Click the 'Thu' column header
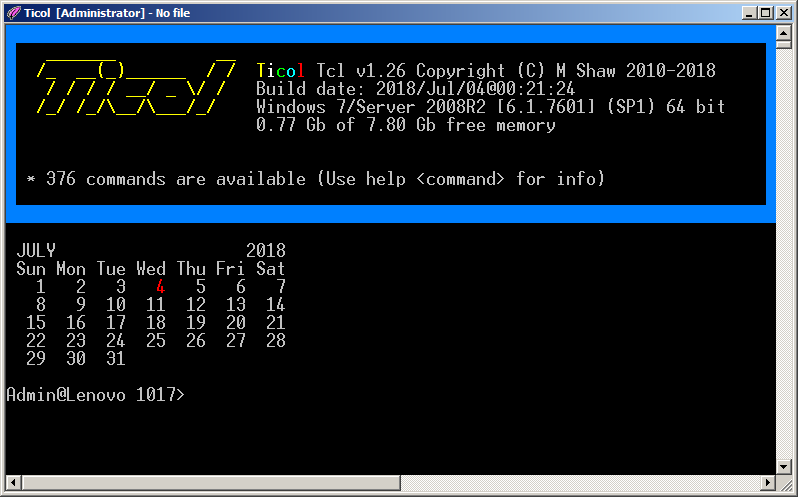This screenshot has width=798, height=497. [x=191, y=269]
